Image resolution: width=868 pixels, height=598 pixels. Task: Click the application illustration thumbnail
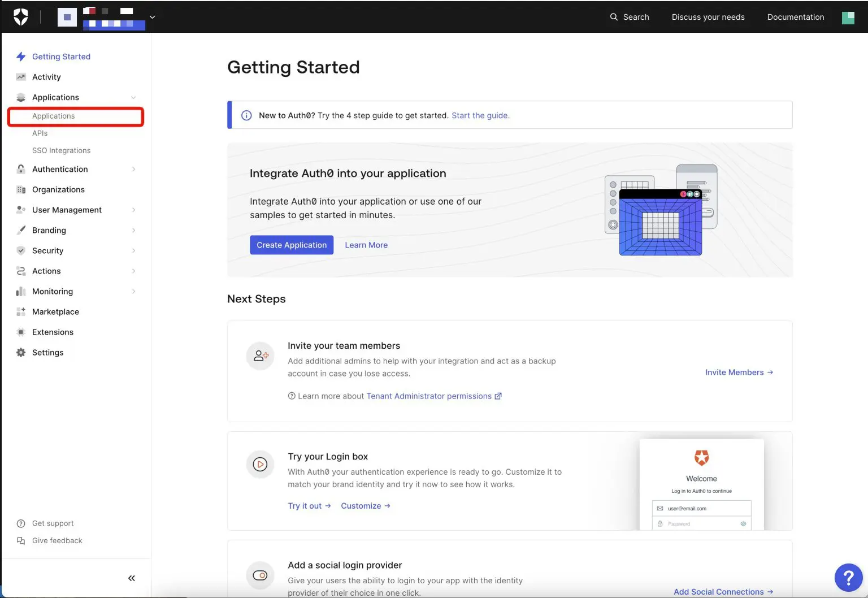pos(661,210)
